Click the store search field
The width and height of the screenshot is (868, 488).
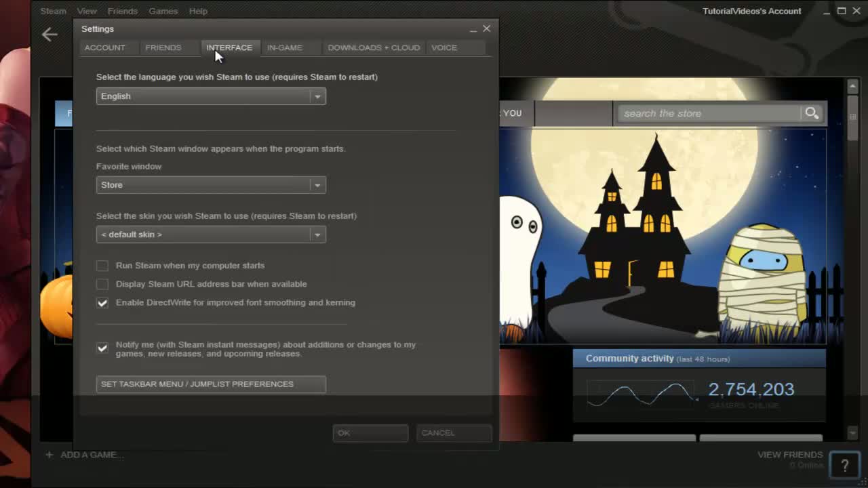tap(708, 113)
